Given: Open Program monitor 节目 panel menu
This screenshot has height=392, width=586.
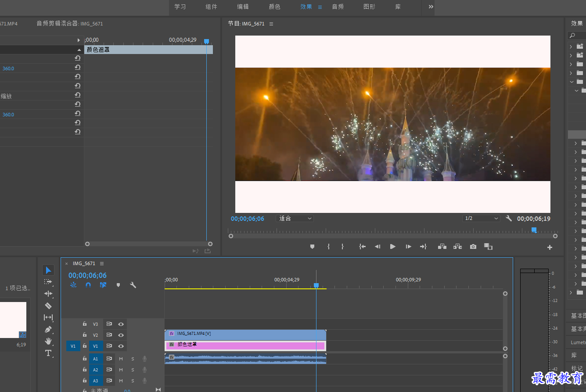Looking at the screenshot, I should (x=271, y=24).
